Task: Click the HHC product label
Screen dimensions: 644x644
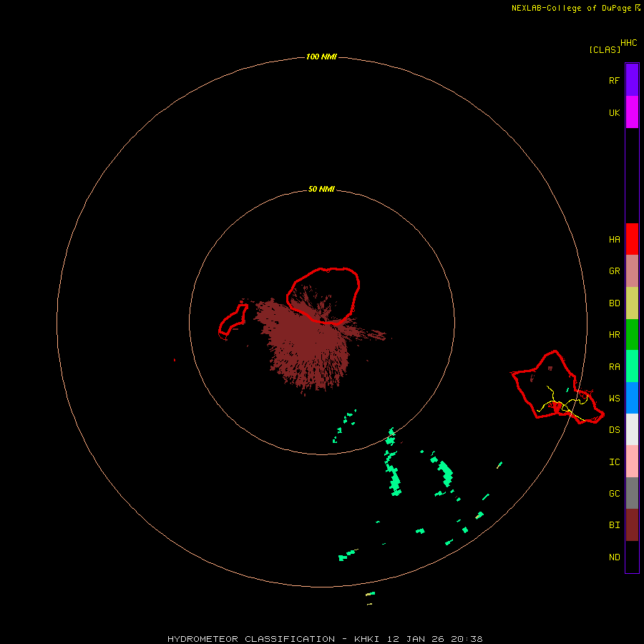Action: click(628, 43)
